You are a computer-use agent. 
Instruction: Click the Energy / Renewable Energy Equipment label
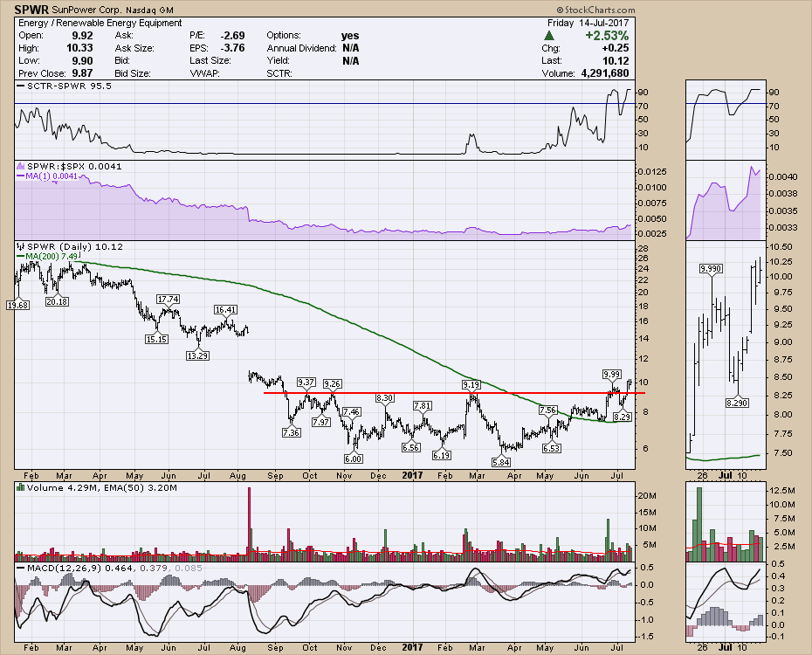100,23
